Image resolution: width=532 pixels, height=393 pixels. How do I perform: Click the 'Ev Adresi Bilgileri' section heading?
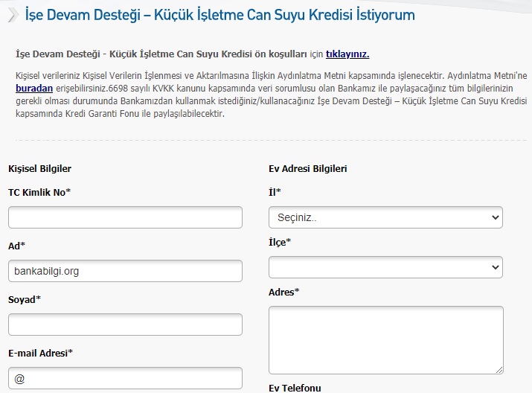coord(308,169)
